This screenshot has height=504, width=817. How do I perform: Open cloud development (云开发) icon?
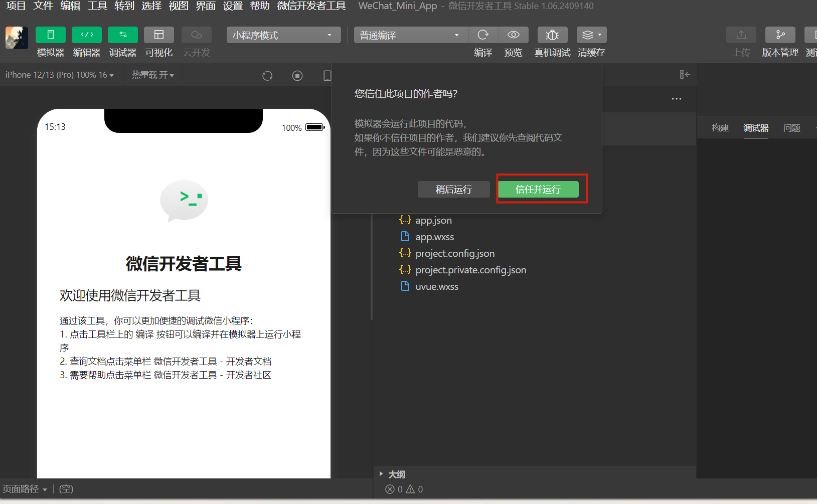click(x=197, y=35)
